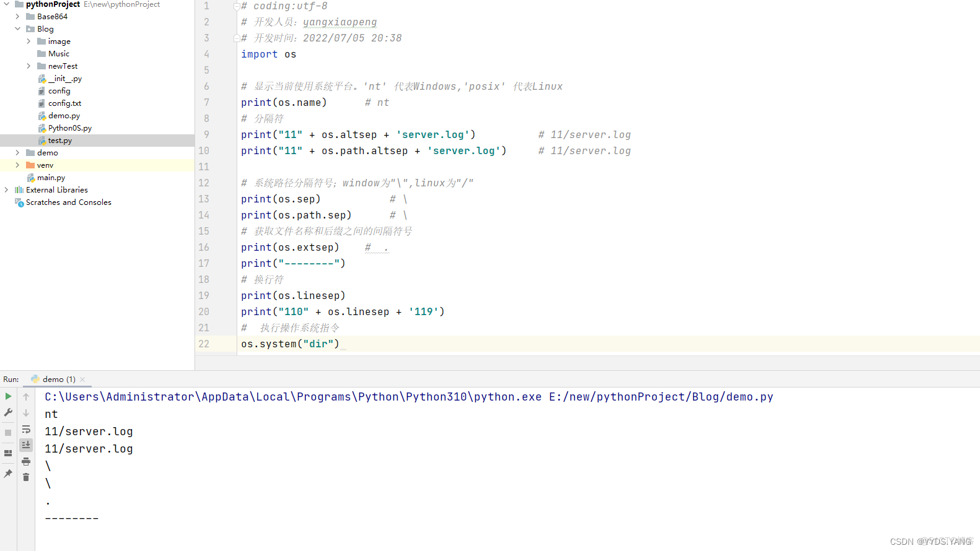The height and width of the screenshot is (551, 980).
Task: Click the print(os.name) statement
Action: [284, 103]
